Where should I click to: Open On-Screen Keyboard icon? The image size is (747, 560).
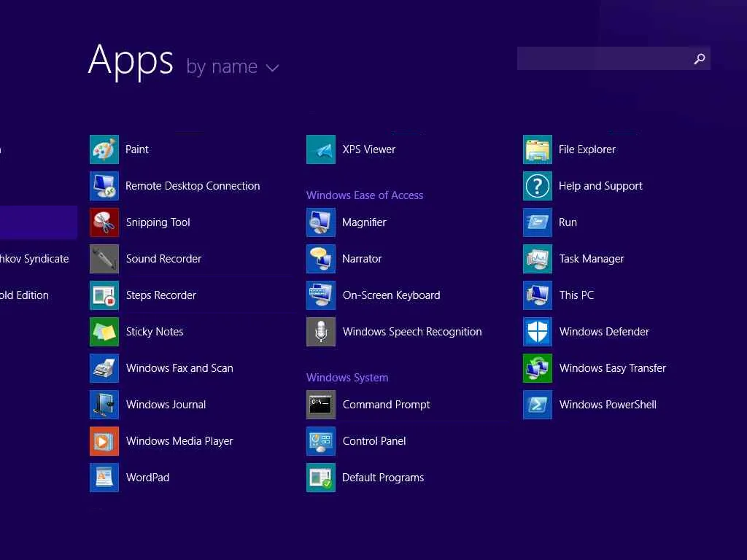321,295
